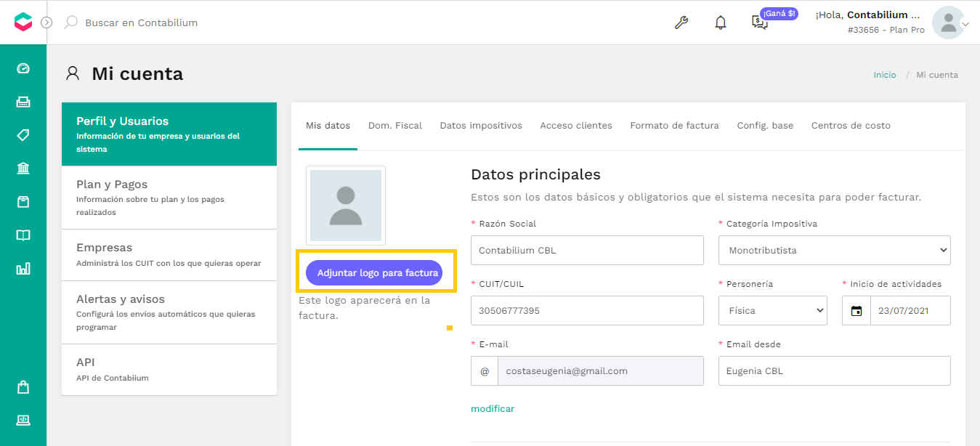Viewport: 980px width, 446px height.
Task: Click the disabled E-mail field
Action: 601,370
